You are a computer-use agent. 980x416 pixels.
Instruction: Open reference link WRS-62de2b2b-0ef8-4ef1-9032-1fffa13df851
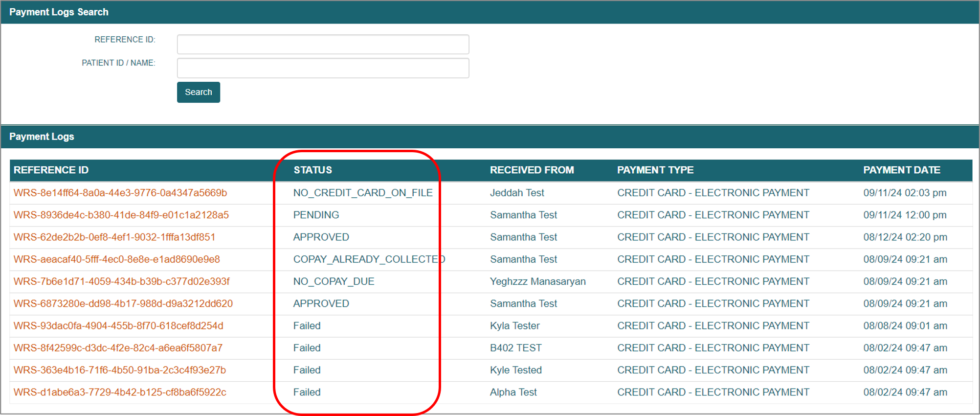(x=114, y=237)
